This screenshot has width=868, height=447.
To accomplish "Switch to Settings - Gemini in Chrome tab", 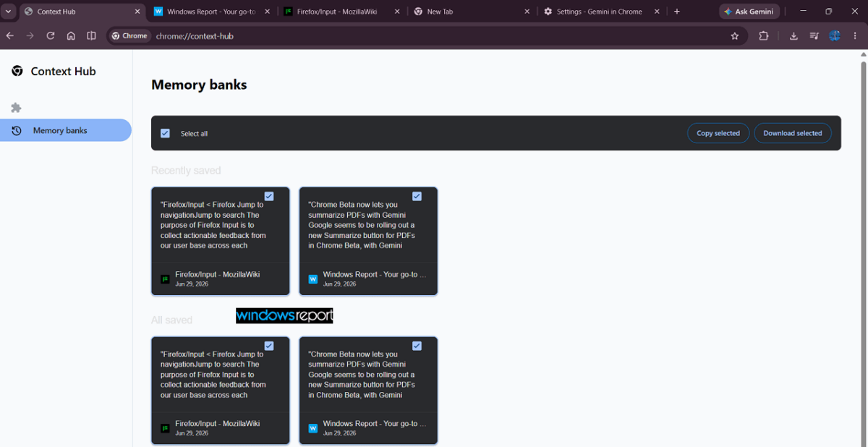I will (602, 12).
